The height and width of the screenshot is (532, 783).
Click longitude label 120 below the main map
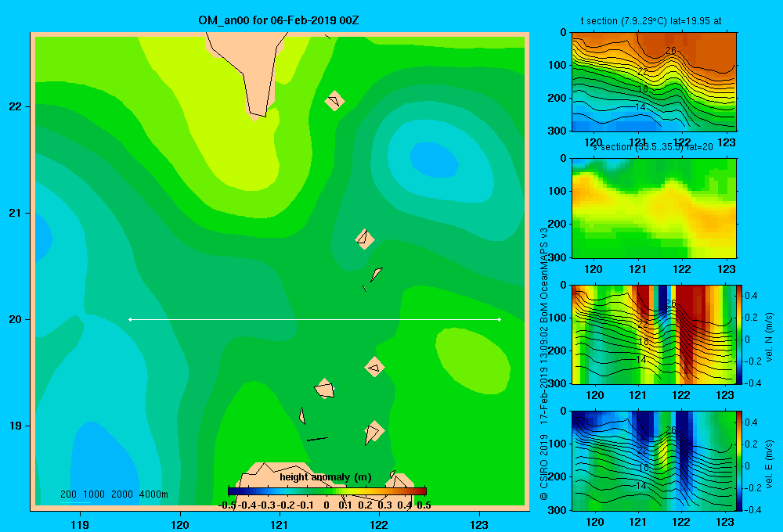coord(180,524)
